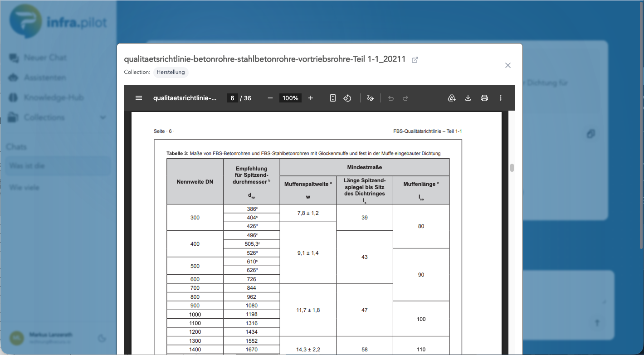Rotate the PDF page counterclockwise
This screenshot has height=355, width=644.
point(347,98)
